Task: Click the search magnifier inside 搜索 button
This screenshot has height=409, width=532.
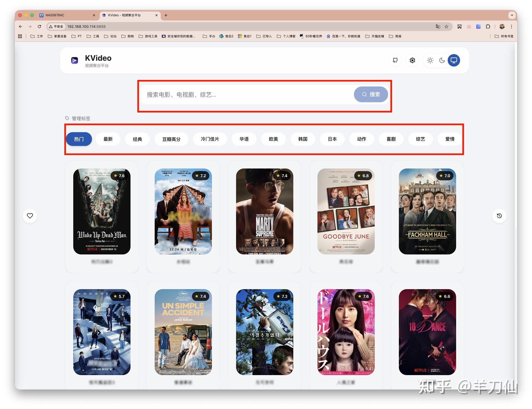Action: pyautogui.click(x=364, y=94)
